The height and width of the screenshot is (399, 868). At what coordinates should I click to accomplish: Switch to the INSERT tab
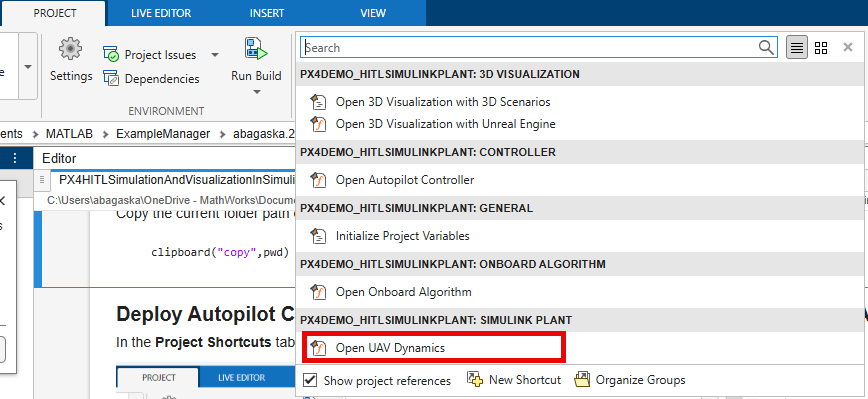(267, 13)
